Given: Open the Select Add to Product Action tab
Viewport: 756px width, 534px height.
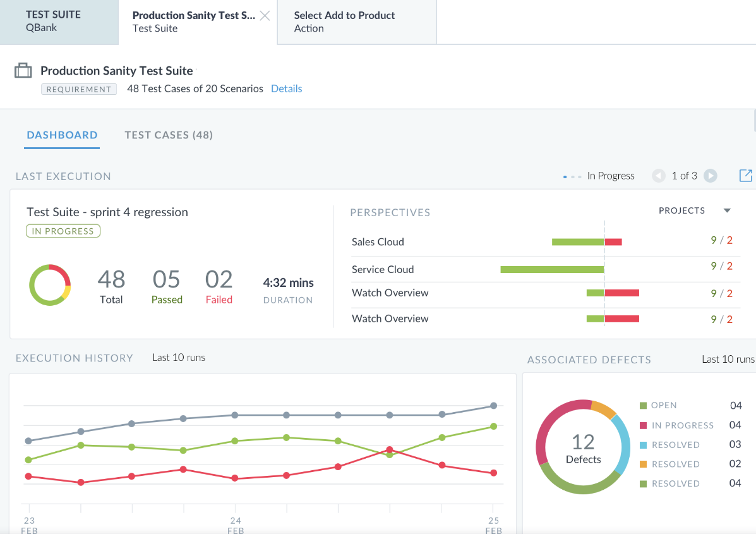Looking at the screenshot, I should click(x=357, y=22).
